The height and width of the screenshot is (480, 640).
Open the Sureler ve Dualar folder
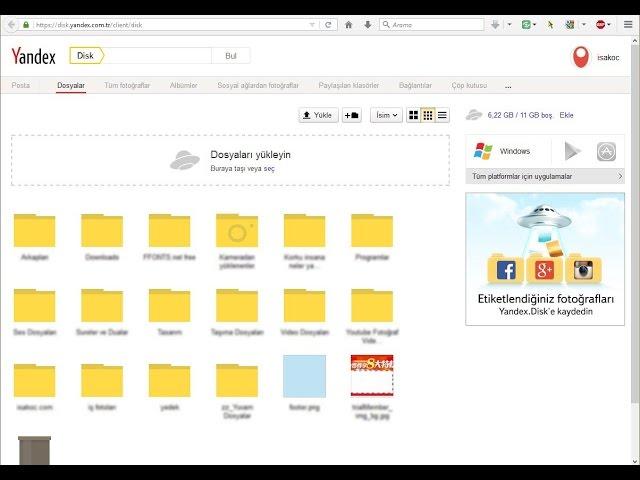coord(102,306)
